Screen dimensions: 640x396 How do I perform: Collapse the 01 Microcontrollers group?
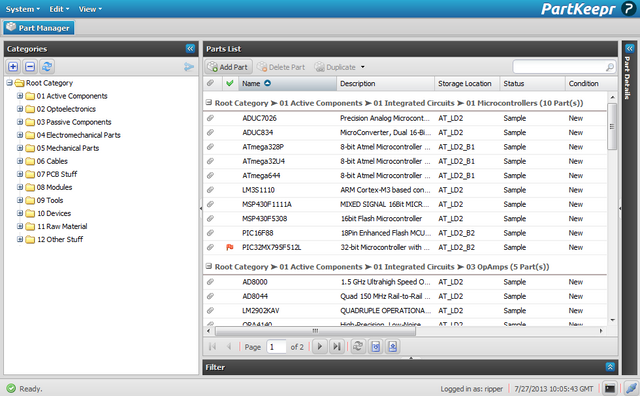(209, 102)
